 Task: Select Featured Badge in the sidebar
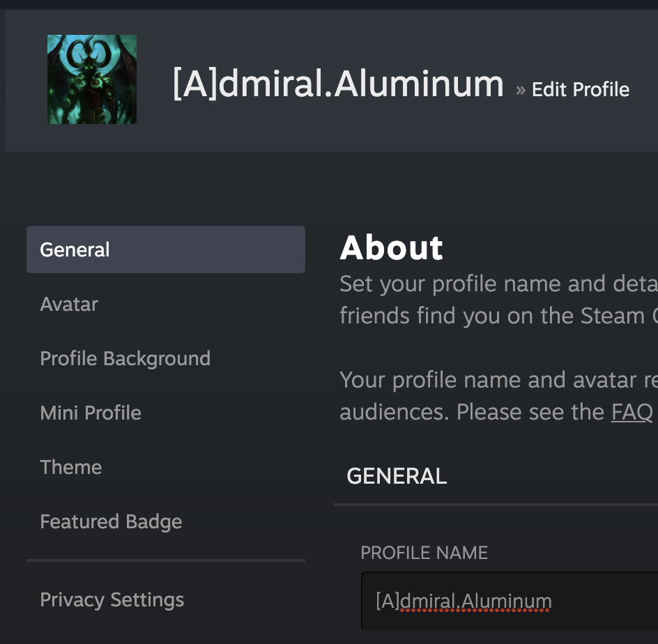111,521
